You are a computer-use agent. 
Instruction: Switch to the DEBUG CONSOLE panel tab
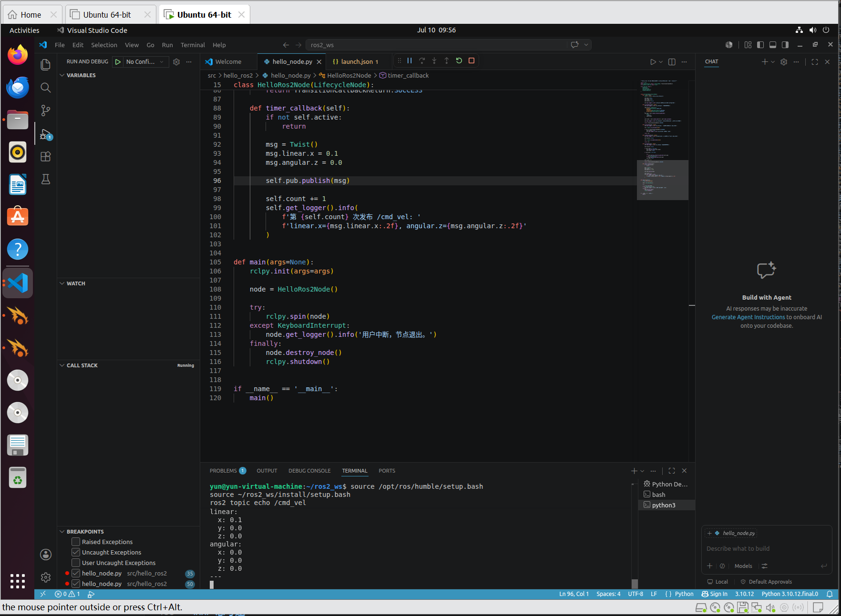[x=309, y=471]
